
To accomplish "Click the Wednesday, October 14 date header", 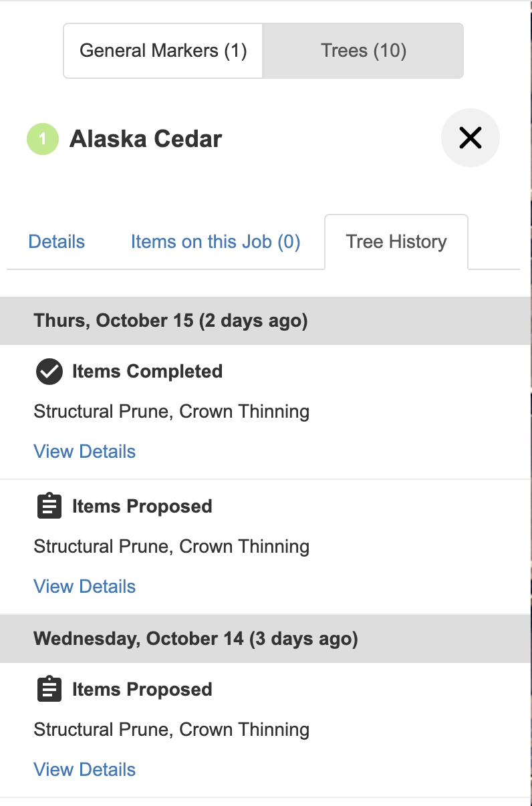I will click(196, 639).
